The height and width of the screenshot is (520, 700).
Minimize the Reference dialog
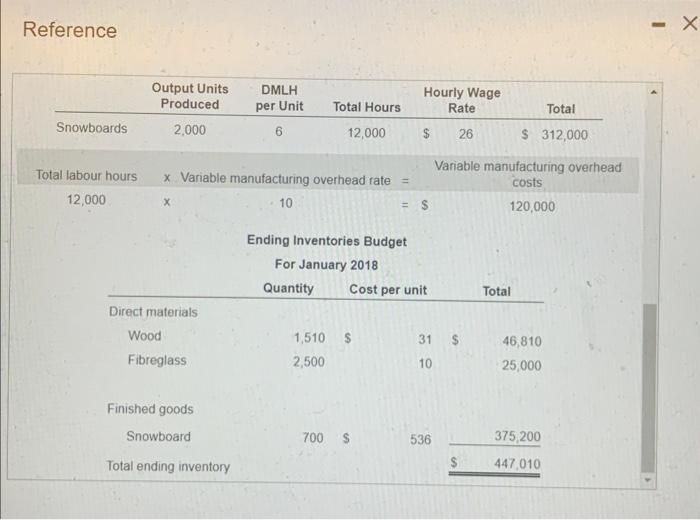(658, 25)
